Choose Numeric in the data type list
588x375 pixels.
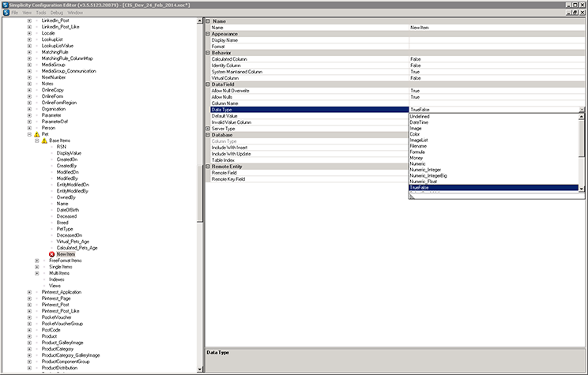(493, 163)
